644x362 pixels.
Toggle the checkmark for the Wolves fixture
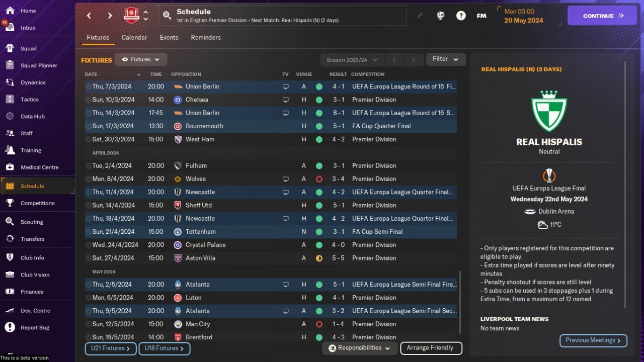pyautogui.click(x=89, y=179)
